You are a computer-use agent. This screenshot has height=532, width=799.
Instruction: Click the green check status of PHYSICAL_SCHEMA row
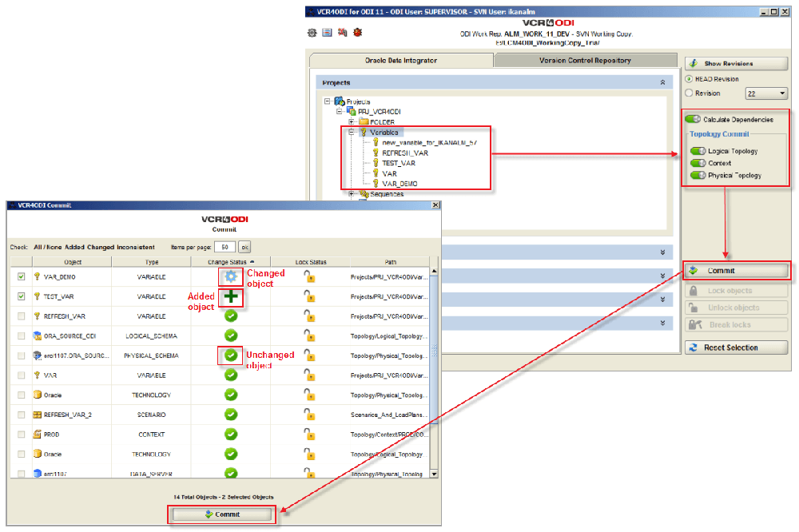231,355
